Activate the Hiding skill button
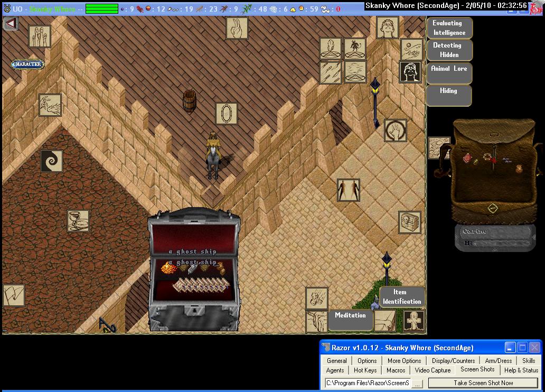This screenshot has height=392, width=545. coord(448,95)
